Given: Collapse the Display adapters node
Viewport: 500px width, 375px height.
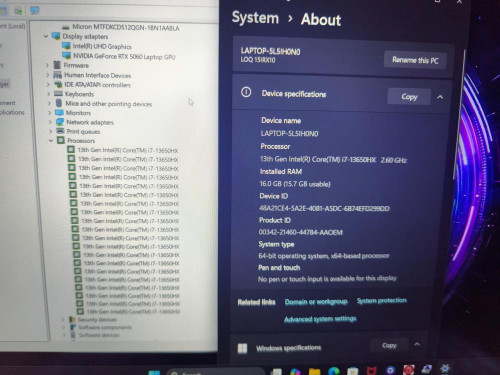Looking at the screenshot, I should 46,36.
